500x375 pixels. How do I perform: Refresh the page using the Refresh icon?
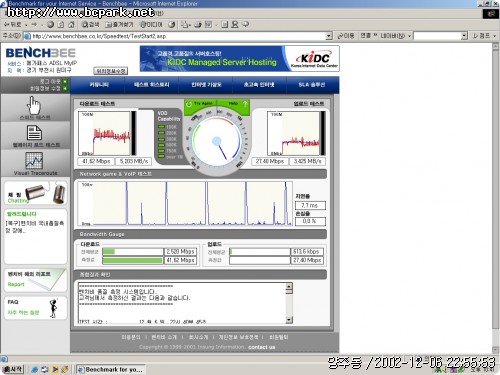pyautogui.click(x=61, y=24)
